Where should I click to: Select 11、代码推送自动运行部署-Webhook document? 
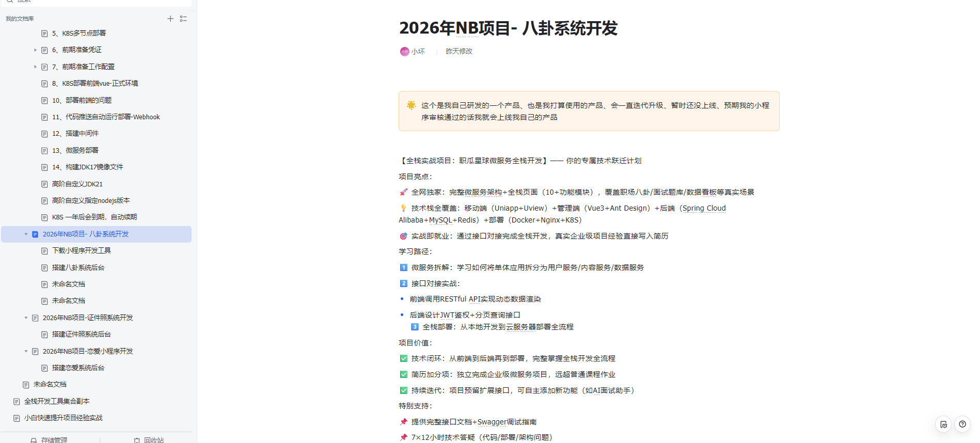tap(106, 117)
